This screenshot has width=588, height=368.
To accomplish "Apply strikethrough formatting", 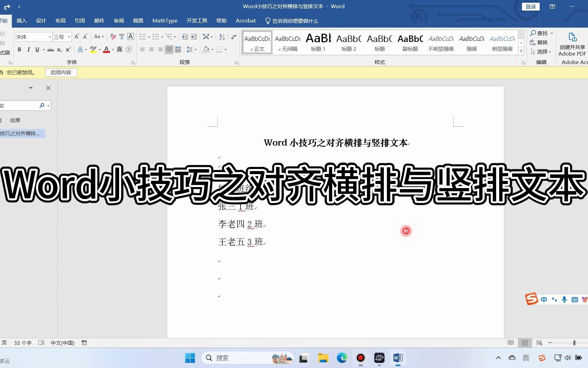I will click(51, 50).
